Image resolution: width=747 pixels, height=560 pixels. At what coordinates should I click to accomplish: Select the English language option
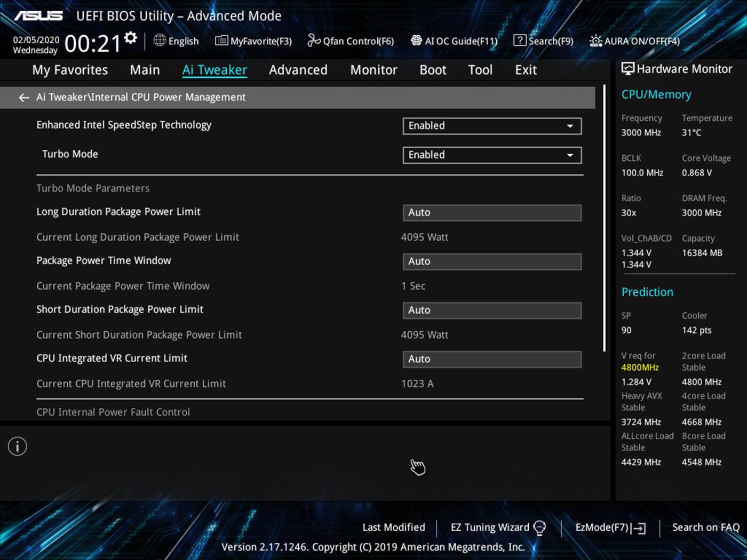click(176, 41)
